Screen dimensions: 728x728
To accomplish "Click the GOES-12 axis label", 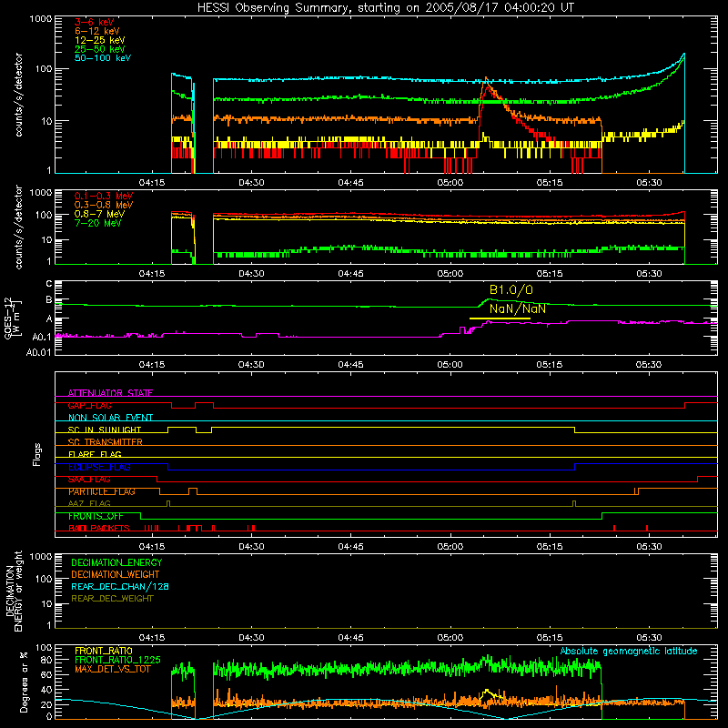I will pos(9,318).
